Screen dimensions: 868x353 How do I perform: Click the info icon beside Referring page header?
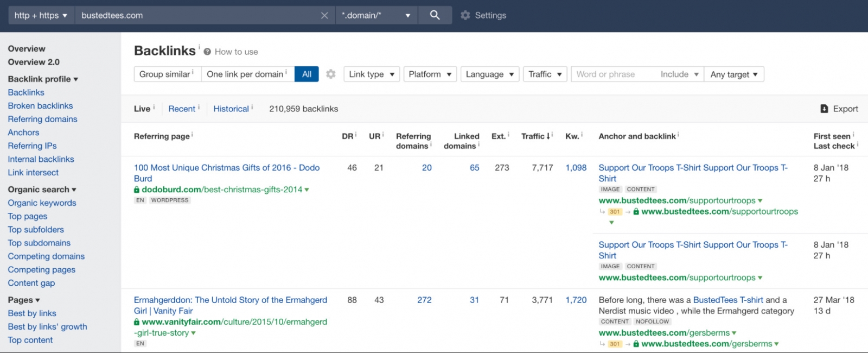[192, 134]
